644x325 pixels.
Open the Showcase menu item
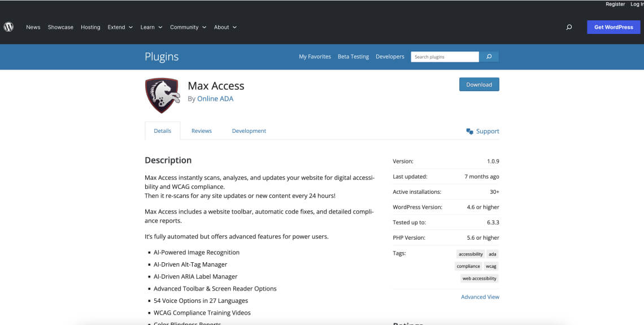click(x=60, y=27)
